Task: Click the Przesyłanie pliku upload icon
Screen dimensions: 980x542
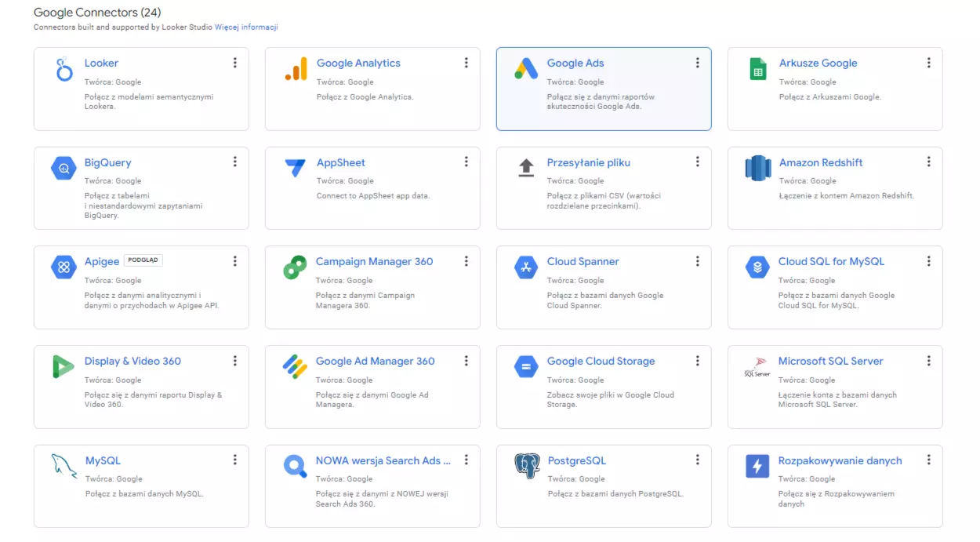Action: [526, 168]
